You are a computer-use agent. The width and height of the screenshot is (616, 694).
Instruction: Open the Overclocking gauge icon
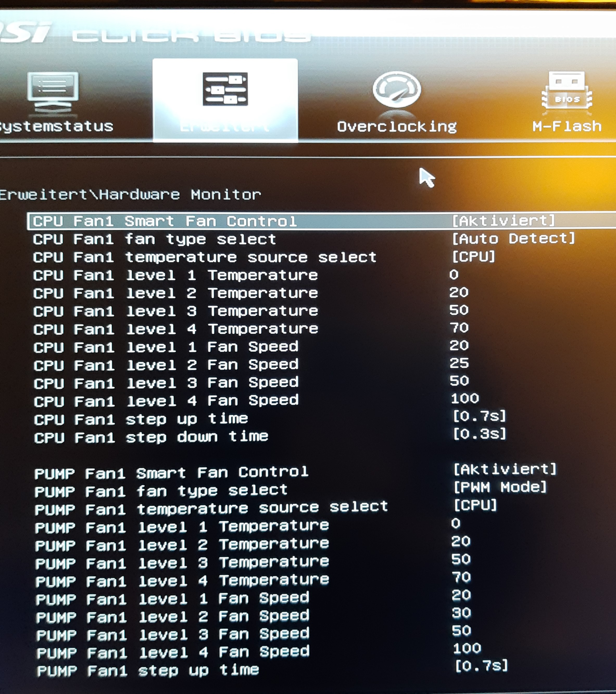(x=397, y=90)
